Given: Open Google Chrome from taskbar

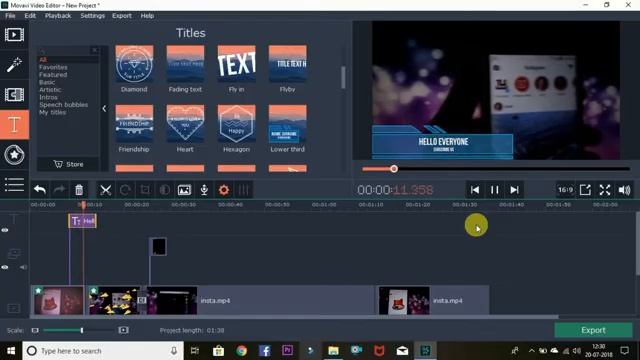Looking at the screenshot, I should pos(242,351).
